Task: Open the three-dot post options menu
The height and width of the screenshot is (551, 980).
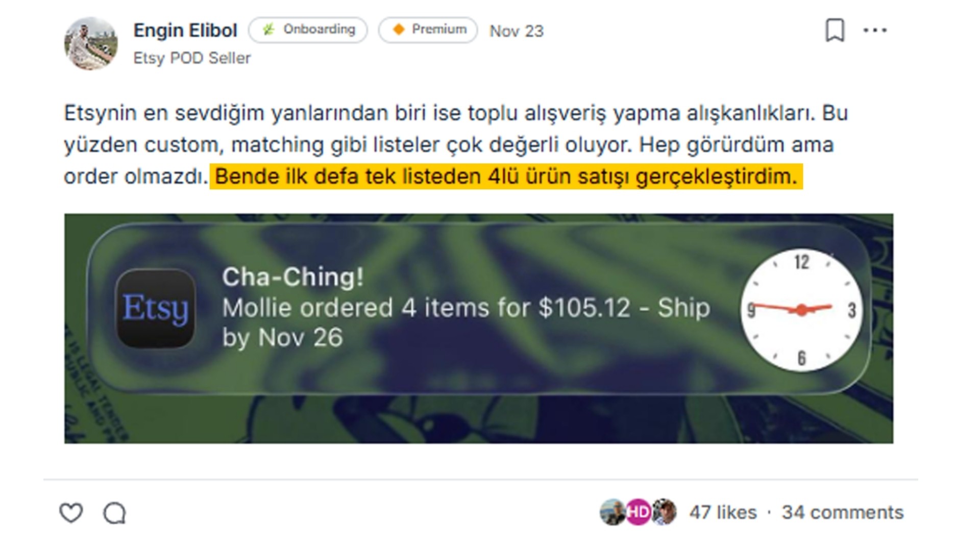Action: 875,30
